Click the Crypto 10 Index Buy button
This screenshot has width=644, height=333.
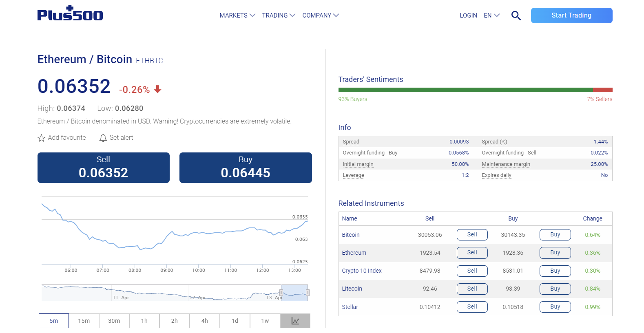pyautogui.click(x=555, y=271)
